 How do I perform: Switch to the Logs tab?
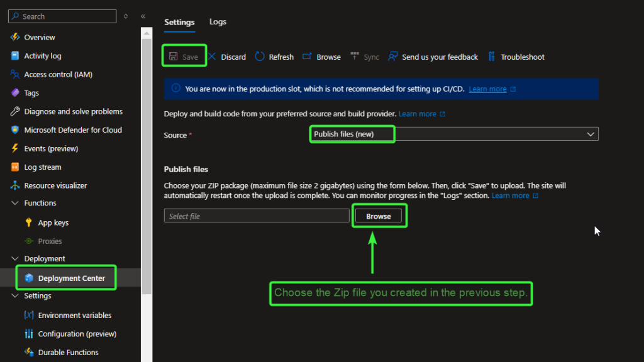[218, 22]
